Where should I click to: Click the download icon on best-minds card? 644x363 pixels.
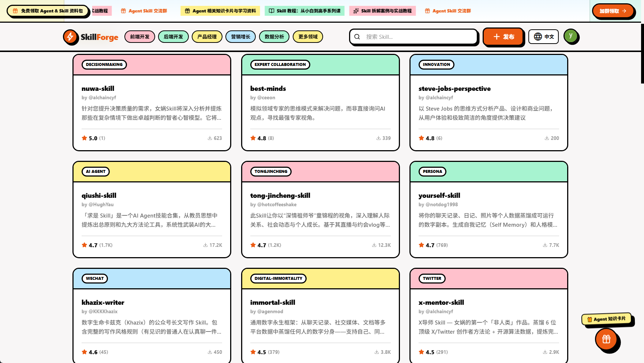click(x=378, y=138)
